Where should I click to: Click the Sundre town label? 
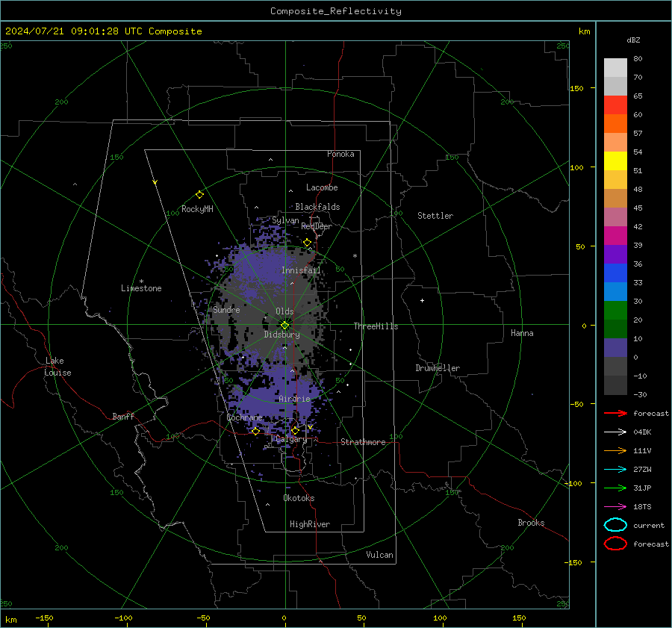click(x=226, y=309)
